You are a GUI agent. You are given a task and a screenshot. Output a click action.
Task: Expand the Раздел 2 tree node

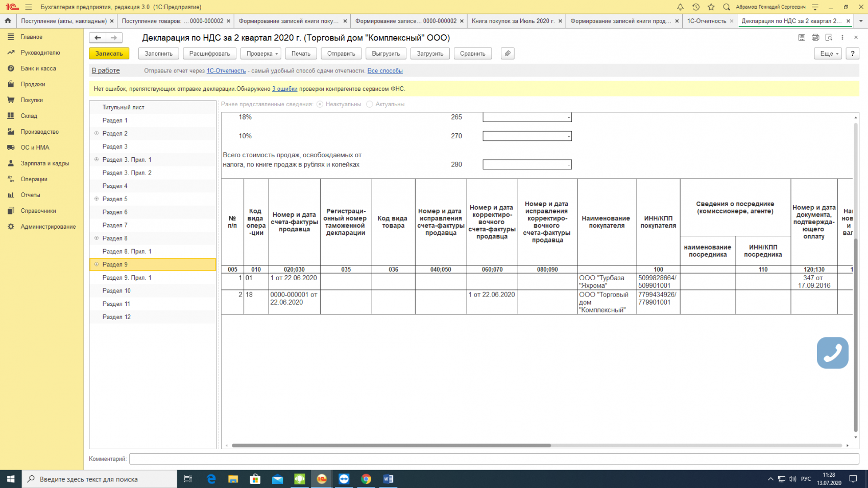(x=97, y=133)
